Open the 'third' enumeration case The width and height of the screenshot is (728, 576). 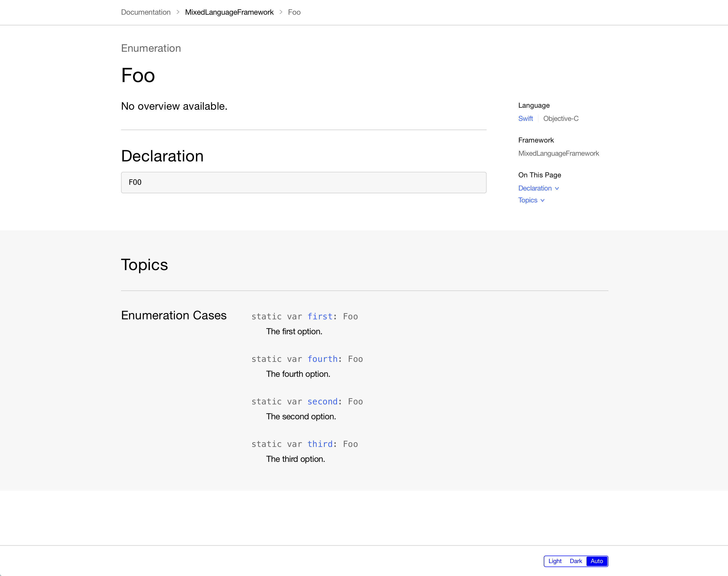pyautogui.click(x=320, y=444)
